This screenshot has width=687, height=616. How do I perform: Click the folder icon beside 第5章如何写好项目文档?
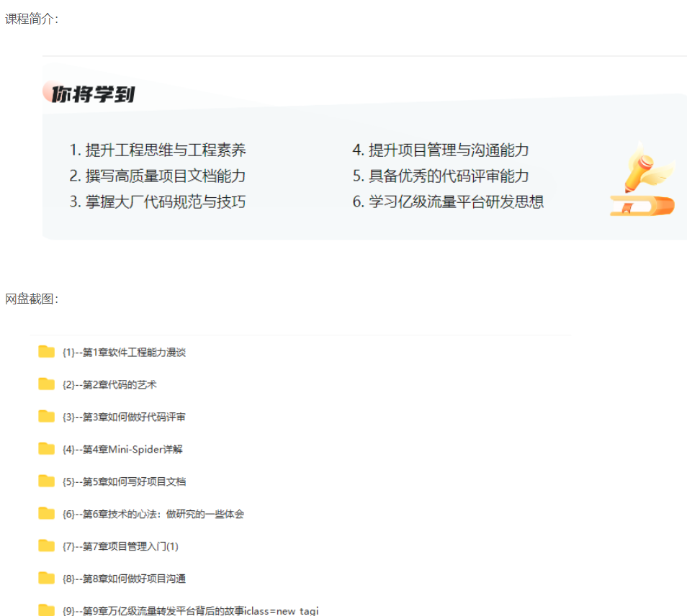click(45, 481)
